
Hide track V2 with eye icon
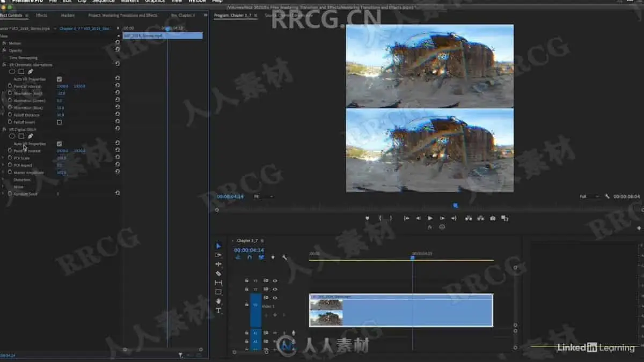pyautogui.click(x=275, y=289)
